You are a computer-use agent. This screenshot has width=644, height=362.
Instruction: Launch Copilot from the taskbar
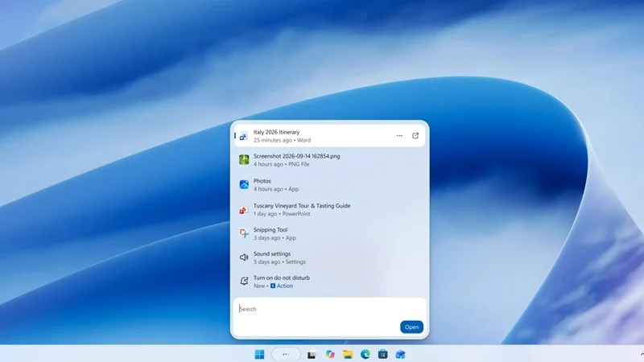(330, 354)
